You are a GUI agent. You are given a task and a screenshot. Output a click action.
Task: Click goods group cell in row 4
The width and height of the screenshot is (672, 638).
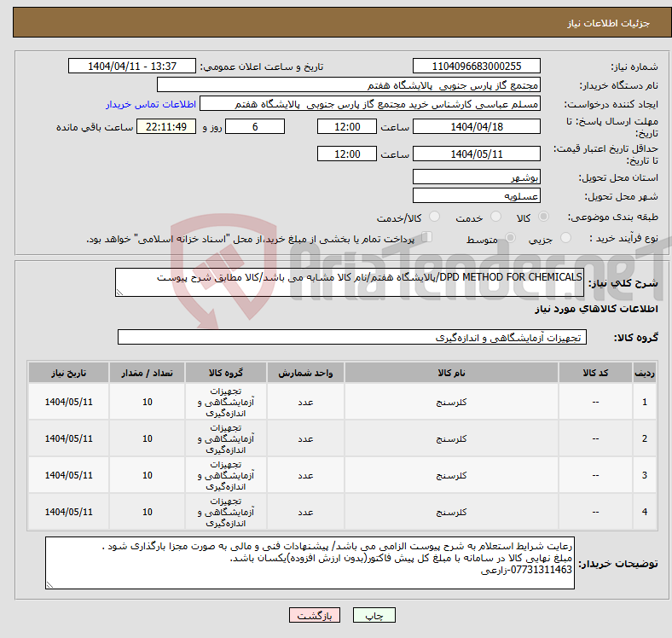226,512
